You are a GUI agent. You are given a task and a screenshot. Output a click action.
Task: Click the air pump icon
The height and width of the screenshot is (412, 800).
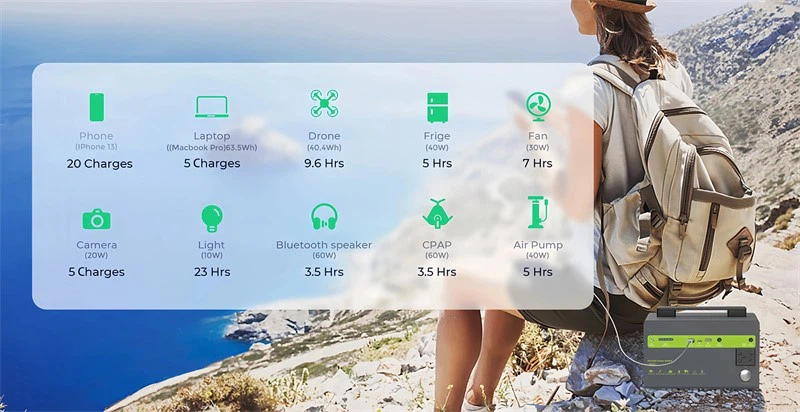537,213
